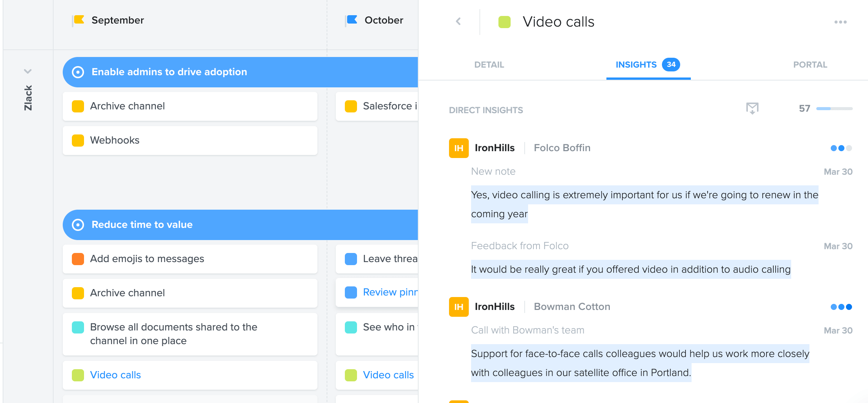This screenshot has width=868, height=403.
Task: Open the Salesforce integration card
Action: click(x=377, y=106)
